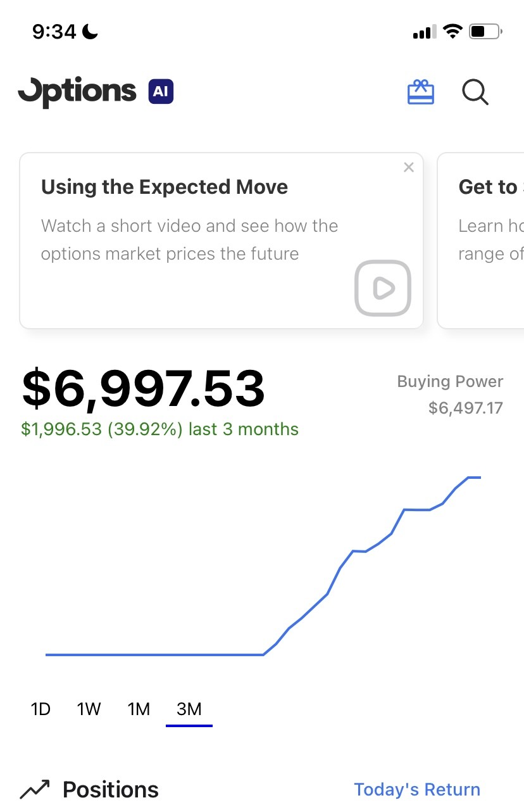Open the partially visible Get to card
This screenshot has width=524, height=812.
pos(481,240)
